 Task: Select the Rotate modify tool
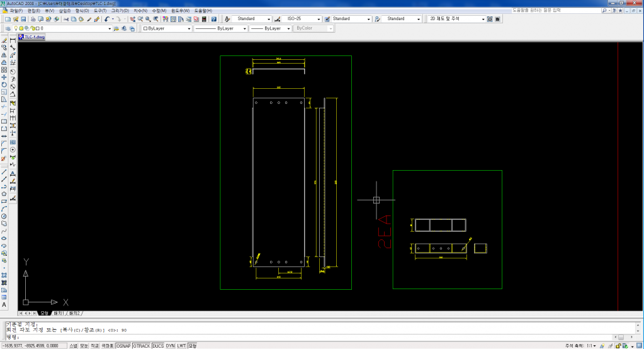[x=4, y=84]
